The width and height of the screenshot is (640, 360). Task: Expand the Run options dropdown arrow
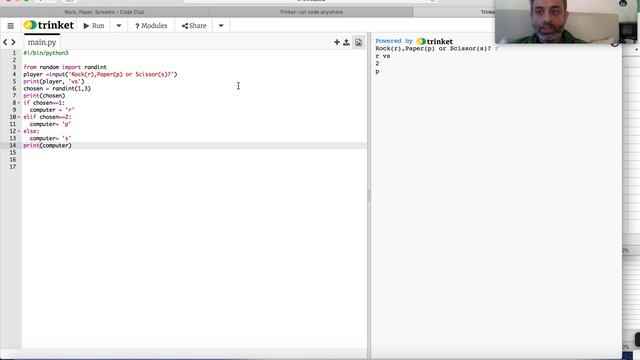click(x=119, y=26)
